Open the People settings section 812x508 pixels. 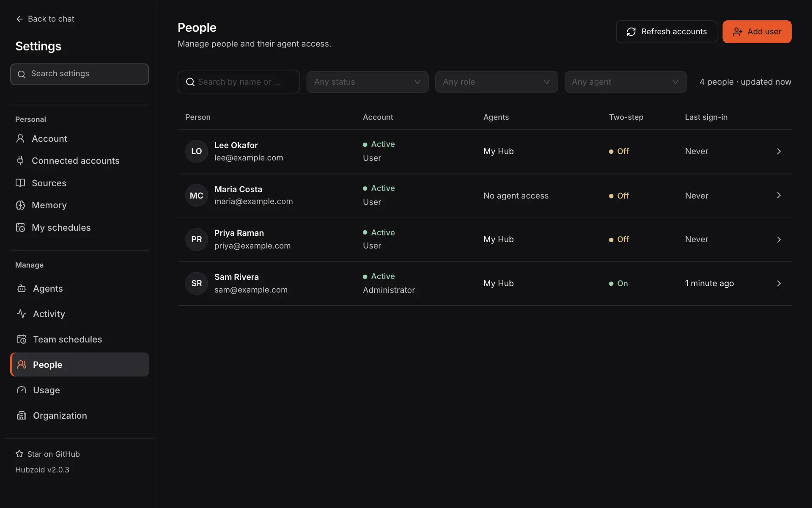[x=80, y=364]
